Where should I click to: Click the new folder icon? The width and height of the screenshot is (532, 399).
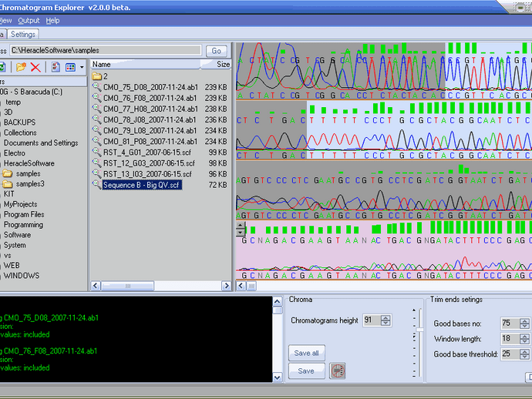[21, 68]
